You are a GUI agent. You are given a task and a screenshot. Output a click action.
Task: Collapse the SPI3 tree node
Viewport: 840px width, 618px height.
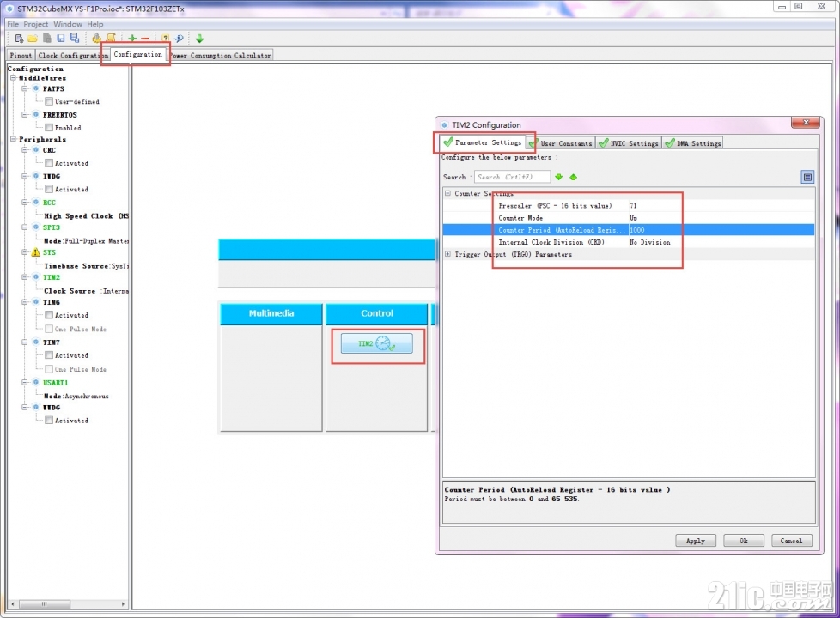tap(25, 227)
